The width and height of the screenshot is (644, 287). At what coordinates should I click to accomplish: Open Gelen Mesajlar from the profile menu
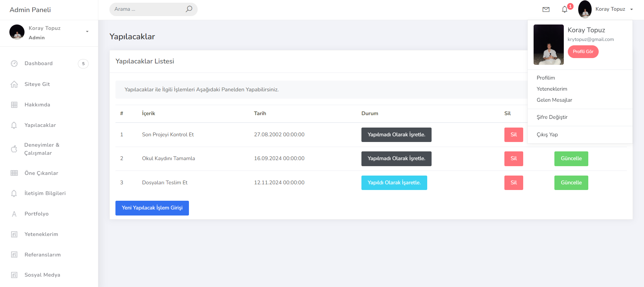click(554, 100)
